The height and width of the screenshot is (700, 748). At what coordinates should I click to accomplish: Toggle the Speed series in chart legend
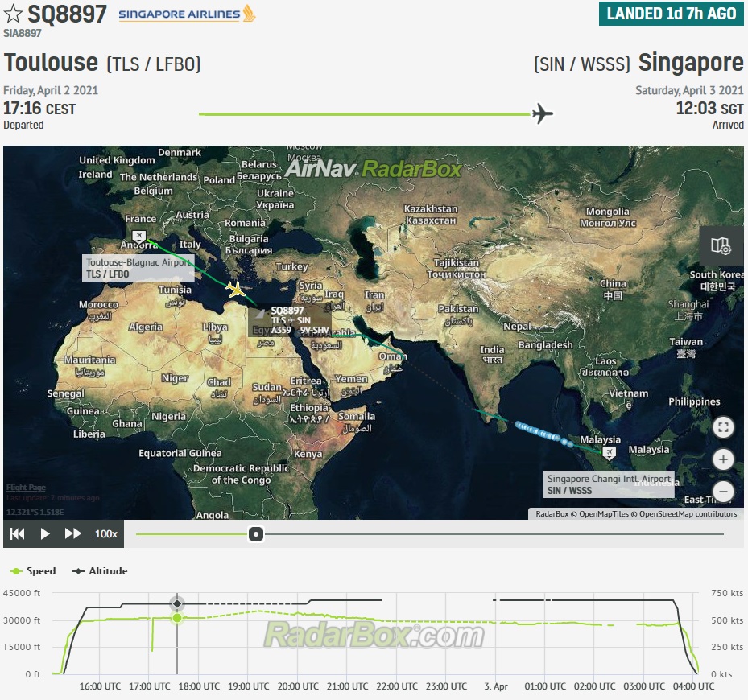pos(33,570)
